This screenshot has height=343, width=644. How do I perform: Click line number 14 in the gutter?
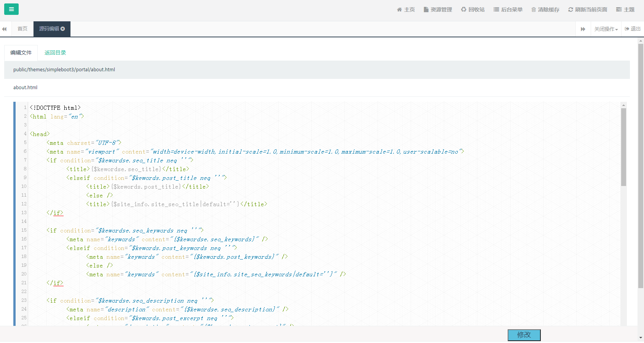coord(24,221)
